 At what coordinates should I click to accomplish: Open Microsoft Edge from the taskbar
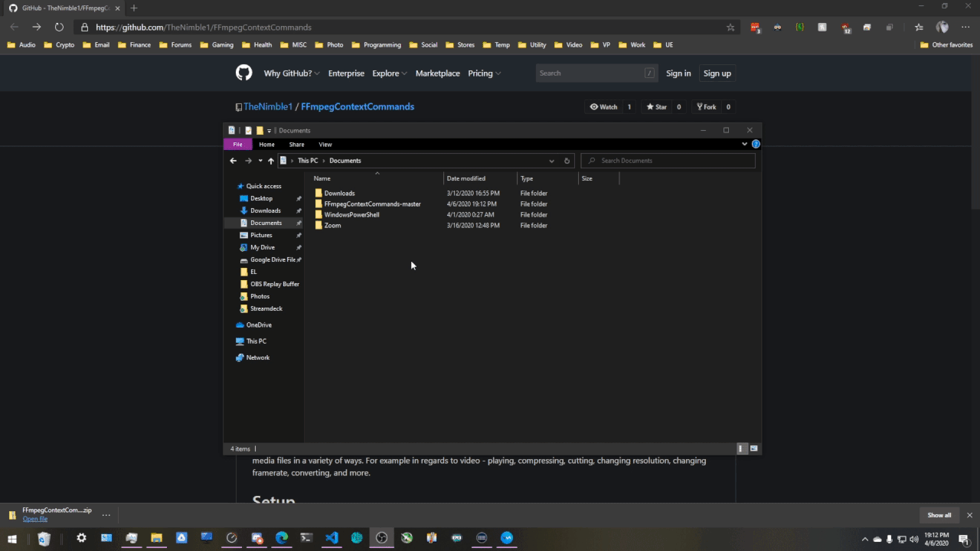pos(282,538)
